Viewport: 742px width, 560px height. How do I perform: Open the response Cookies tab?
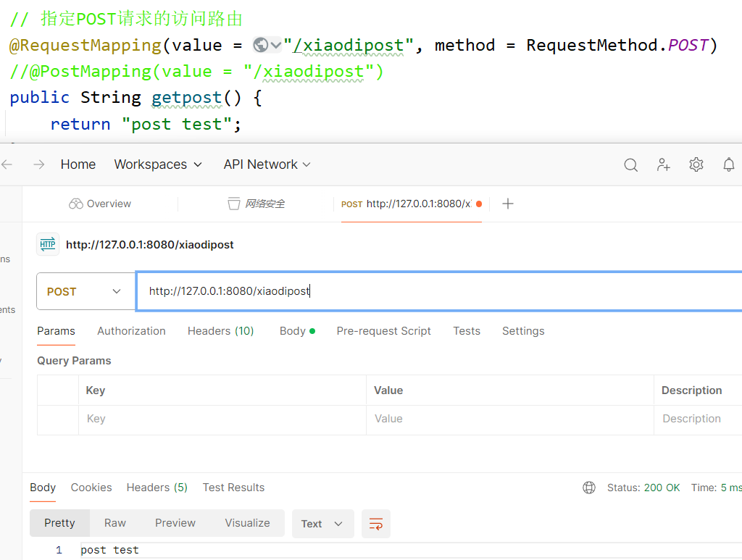coord(91,488)
